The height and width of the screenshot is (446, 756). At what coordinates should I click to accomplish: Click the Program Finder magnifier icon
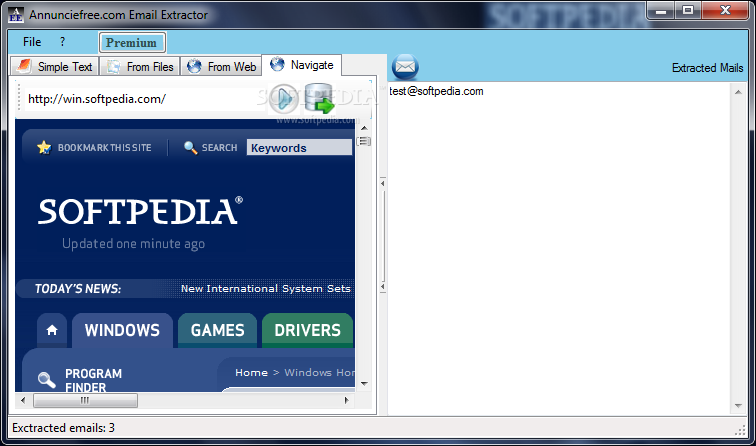pyautogui.click(x=47, y=380)
